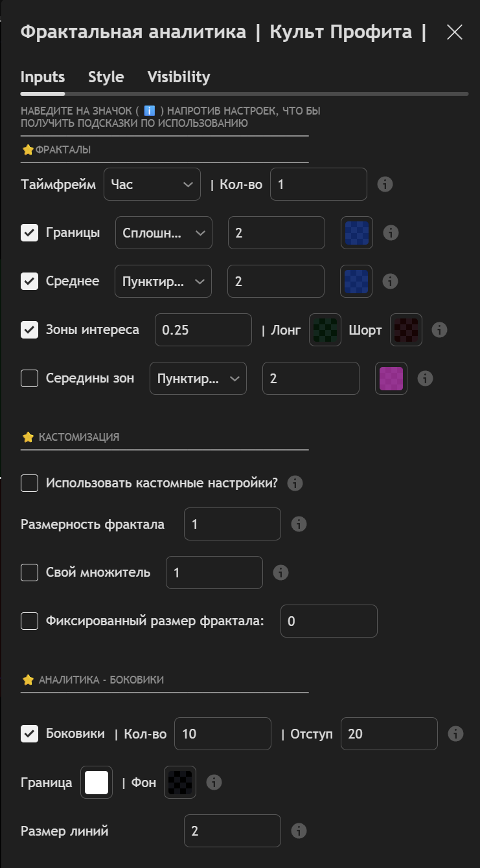480x868 pixels.
Task: Expand Середины зон line style dropdown
Action: pyautogui.click(x=198, y=379)
